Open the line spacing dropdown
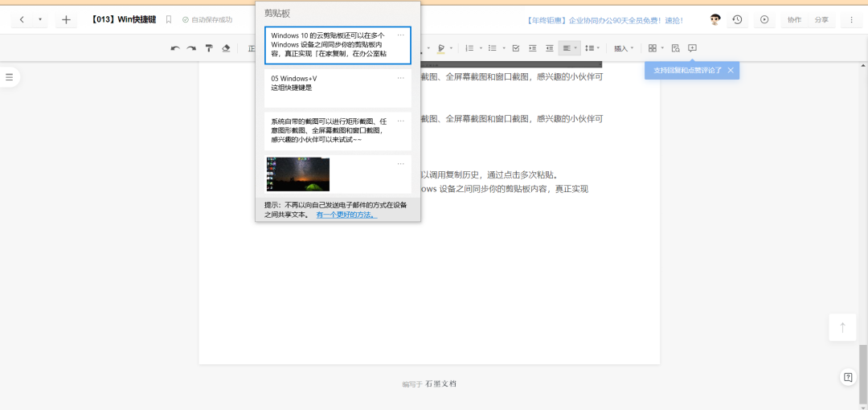Image resolution: width=868 pixels, height=410 pixels. pos(592,48)
